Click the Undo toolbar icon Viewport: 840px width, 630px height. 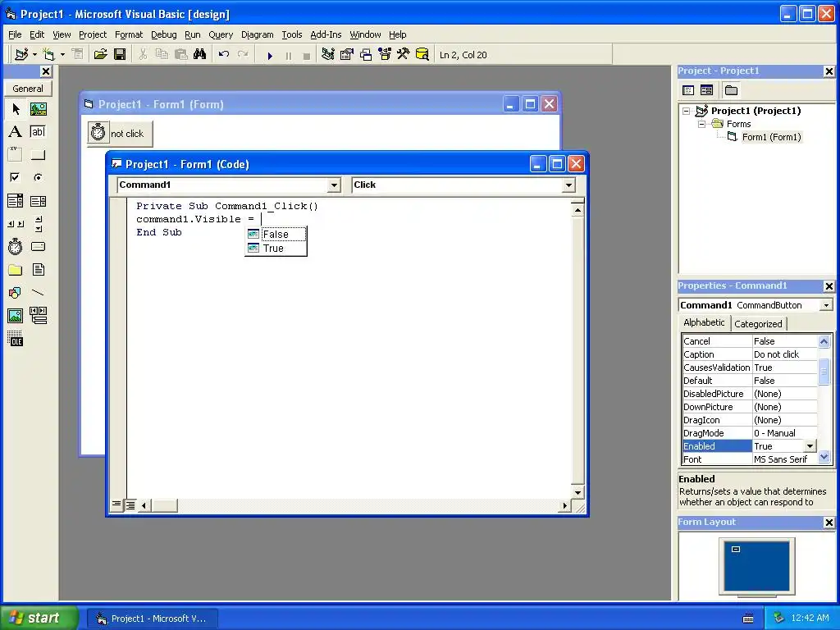(224, 55)
